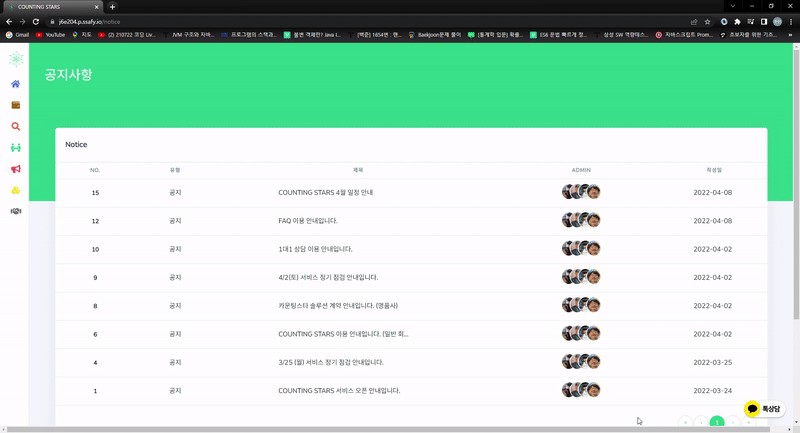Click the admin avatars in row 15
Image resolution: width=800 pixels, height=433 pixels.
pos(581,192)
